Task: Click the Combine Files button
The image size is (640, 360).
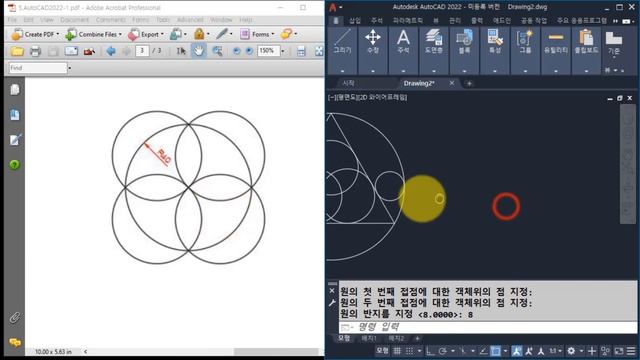Action: pos(91,34)
